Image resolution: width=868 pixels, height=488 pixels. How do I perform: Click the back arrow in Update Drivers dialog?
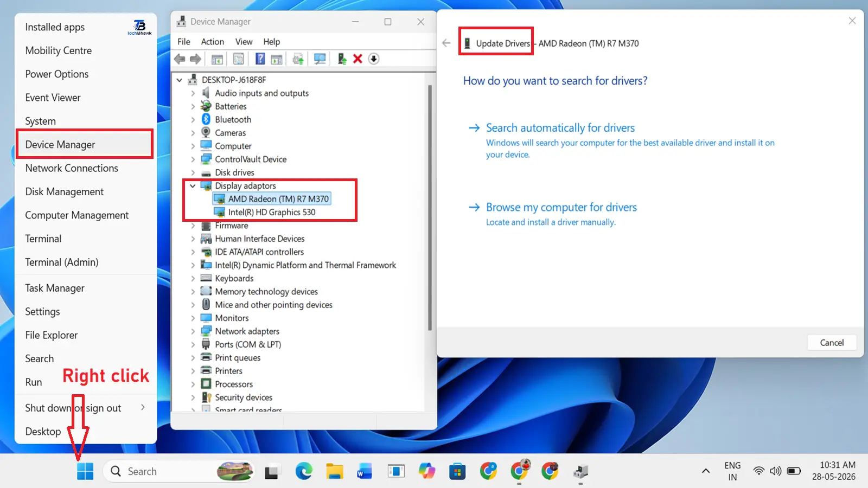[x=446, y=43]
